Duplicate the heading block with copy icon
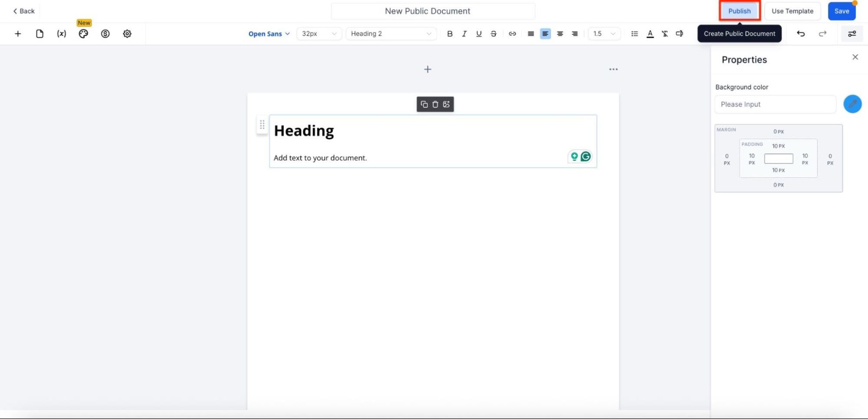868x419 pixels. 424,104
